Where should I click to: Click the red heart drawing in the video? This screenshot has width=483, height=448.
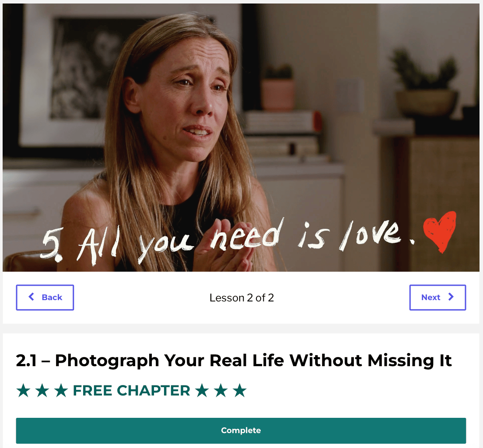click(x=440, y=231)
